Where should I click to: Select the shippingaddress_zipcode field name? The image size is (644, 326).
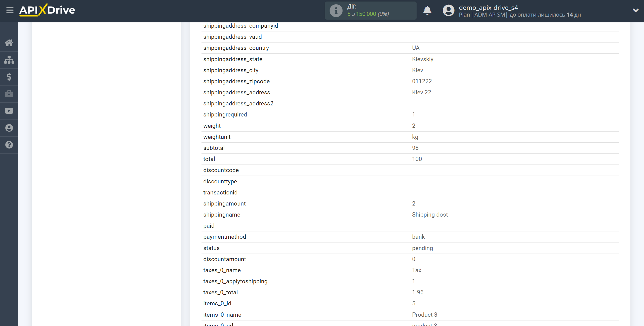click(236, 81)
